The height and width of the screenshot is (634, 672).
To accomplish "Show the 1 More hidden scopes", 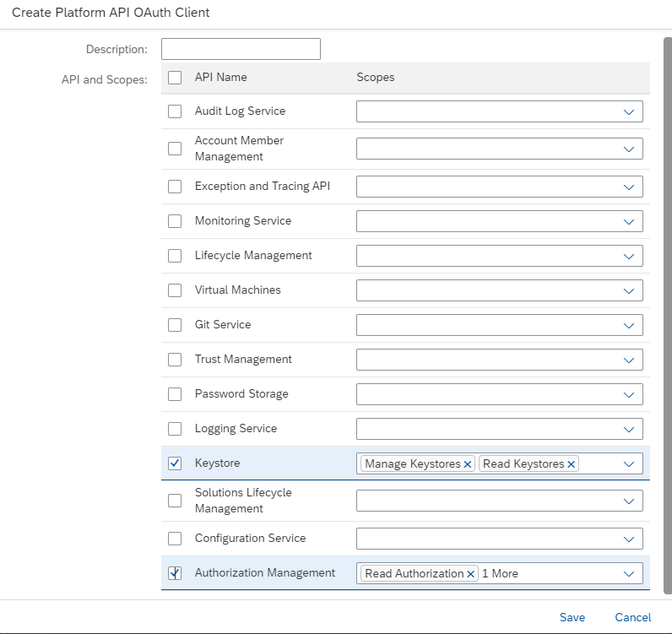I will [500, 573].
